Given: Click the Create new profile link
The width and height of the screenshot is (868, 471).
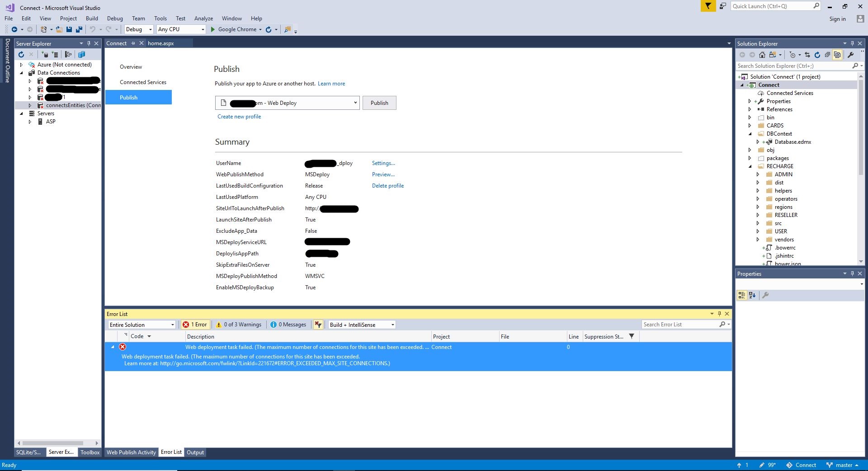Looking at the screenshot, I should coord(239,117).
